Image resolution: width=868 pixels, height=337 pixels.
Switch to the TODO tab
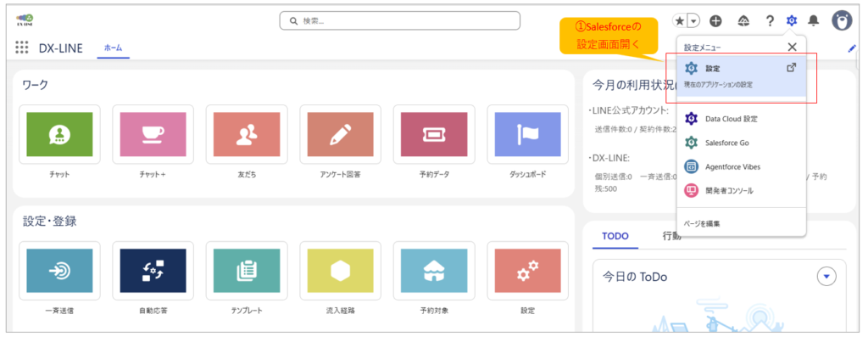point(615,236)
